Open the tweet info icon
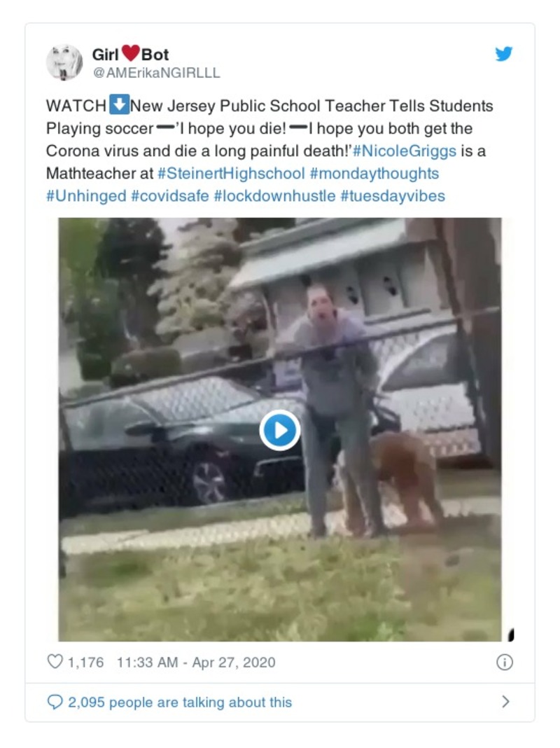 pos(504,662)
